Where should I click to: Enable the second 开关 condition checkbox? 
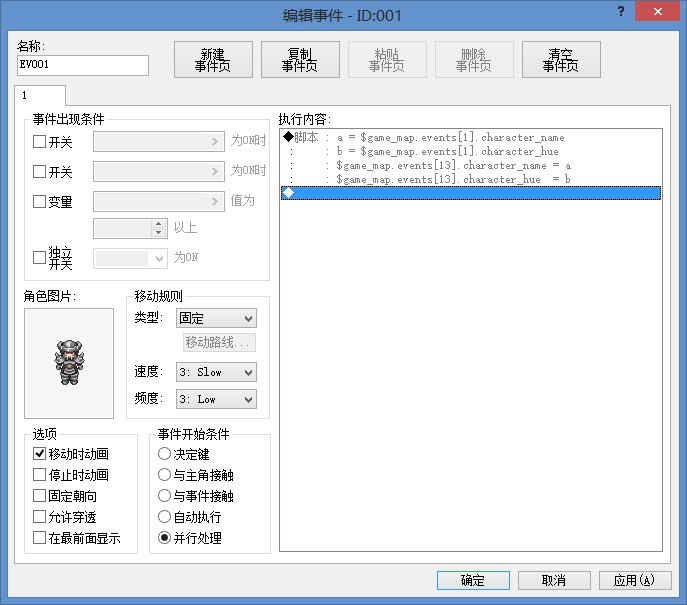[x=39, y=171]
